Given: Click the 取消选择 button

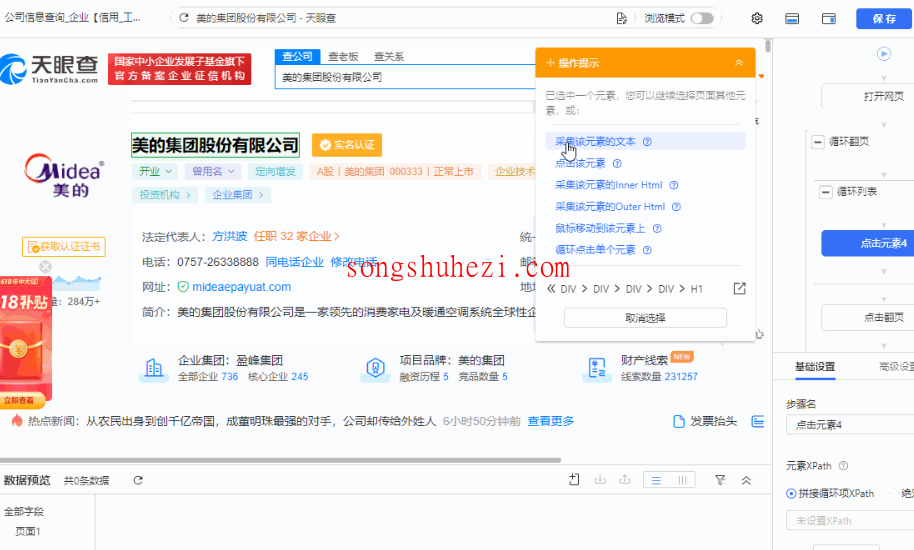Looking at the screenshot, I should coord(645,318).
